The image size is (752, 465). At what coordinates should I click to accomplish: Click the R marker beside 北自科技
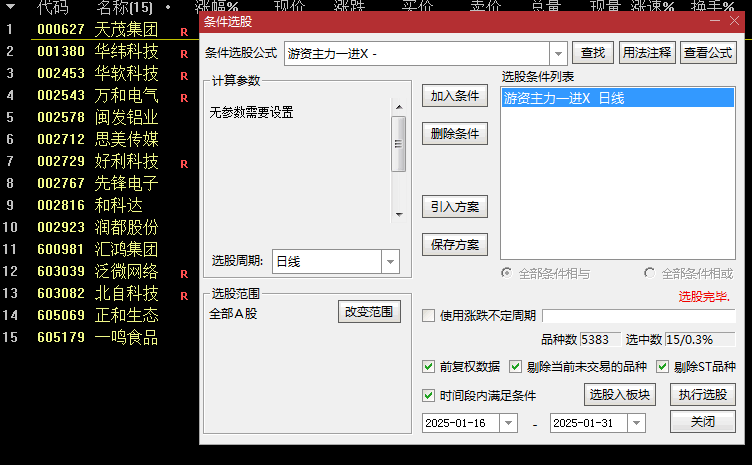[x=184, y=296]
